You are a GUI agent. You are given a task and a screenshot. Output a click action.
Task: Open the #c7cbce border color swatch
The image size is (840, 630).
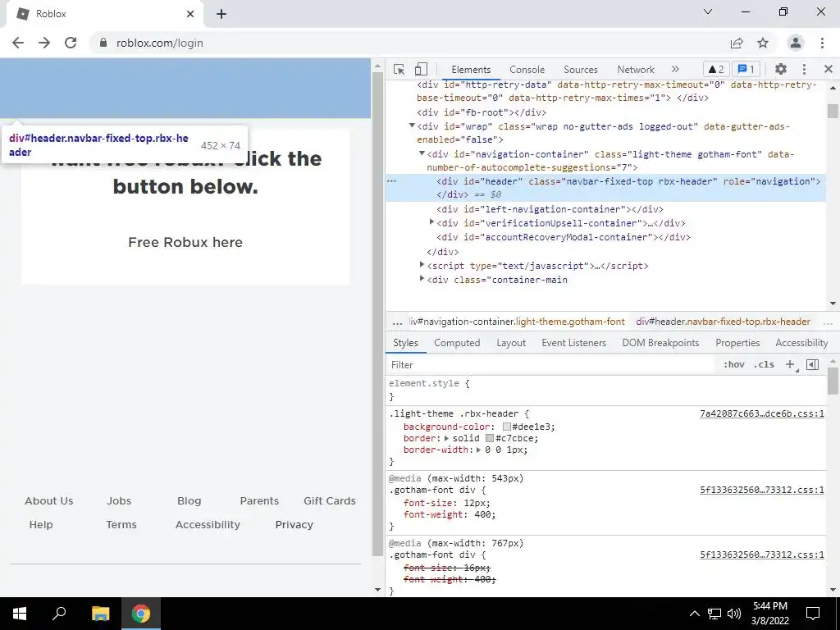(489, 438)
